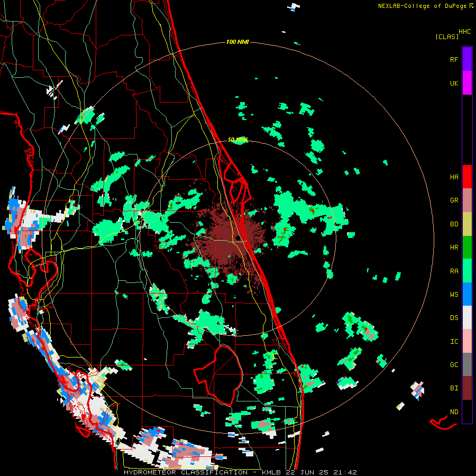Click the GR legend label
The height and width of the screenshot is (476, 476).
(x=454, y=200)
